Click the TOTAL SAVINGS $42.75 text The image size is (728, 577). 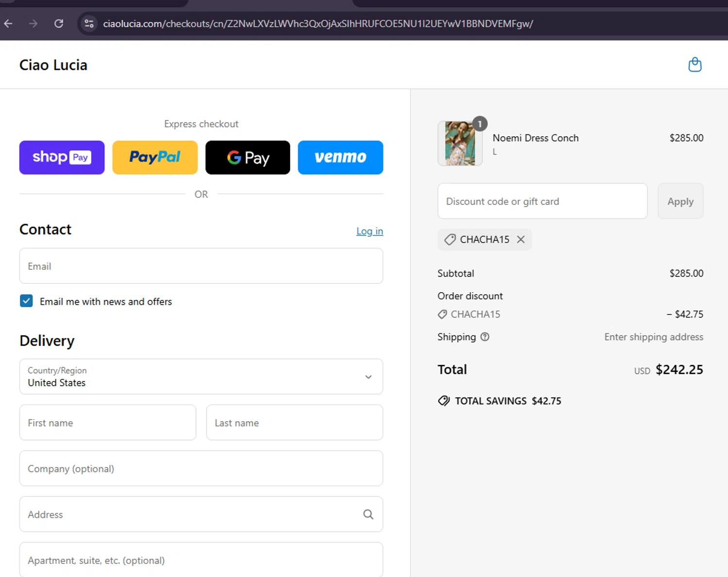tap(508, 401)
